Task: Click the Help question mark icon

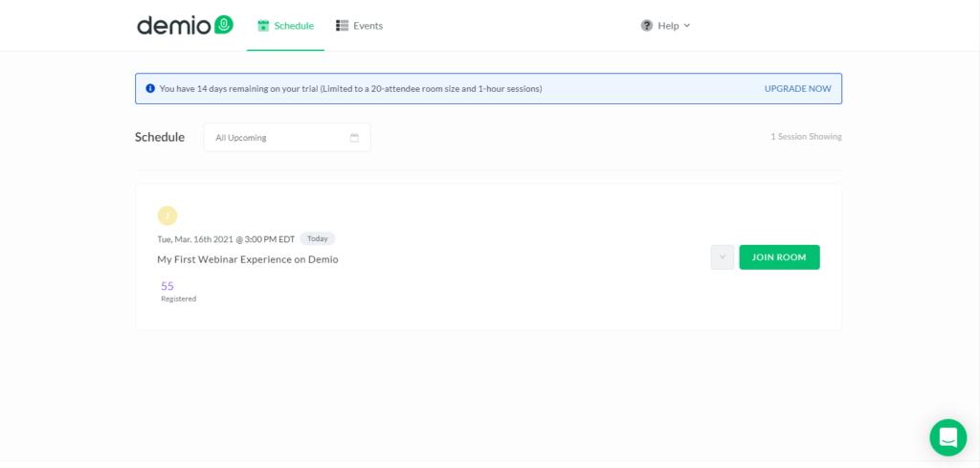Action: click(647, 26)
